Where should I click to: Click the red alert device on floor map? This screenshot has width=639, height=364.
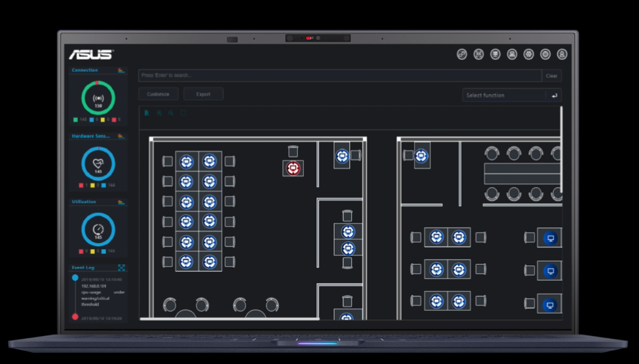(293, 168)
